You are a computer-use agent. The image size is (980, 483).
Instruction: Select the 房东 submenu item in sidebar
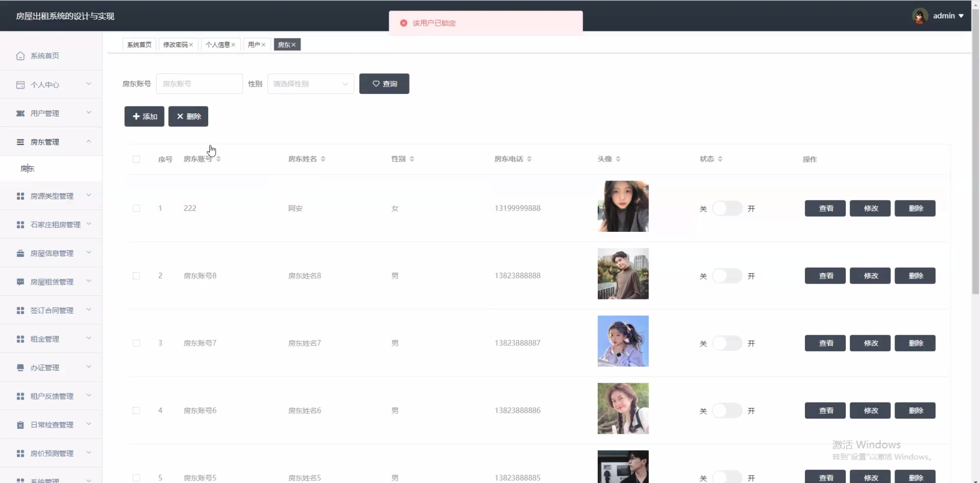[x=28, y=168]
